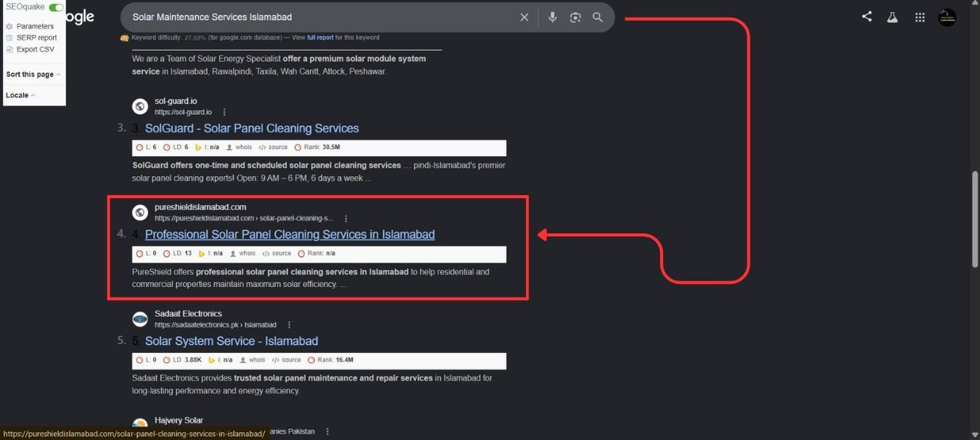Expand the Sort this page section
Screen dimensions: 980x440
tap(33, 74)
